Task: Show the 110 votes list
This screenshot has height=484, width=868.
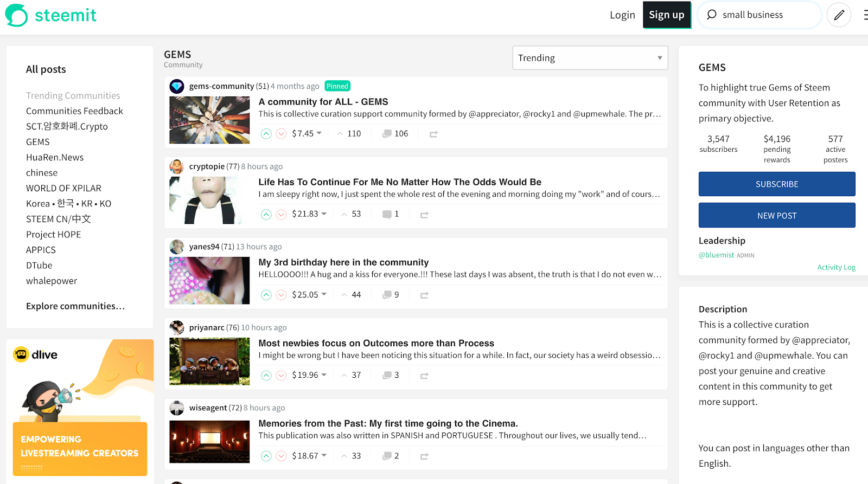Action: (349, 134)
